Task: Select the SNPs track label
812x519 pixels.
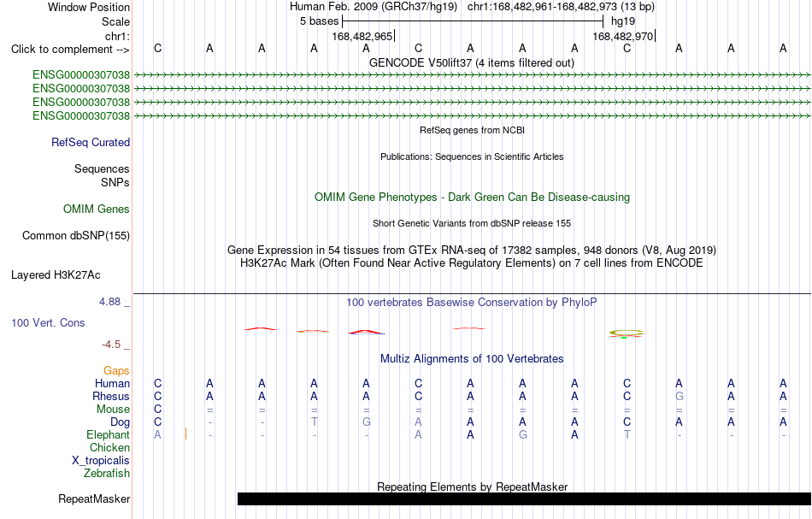Action: 115,182
